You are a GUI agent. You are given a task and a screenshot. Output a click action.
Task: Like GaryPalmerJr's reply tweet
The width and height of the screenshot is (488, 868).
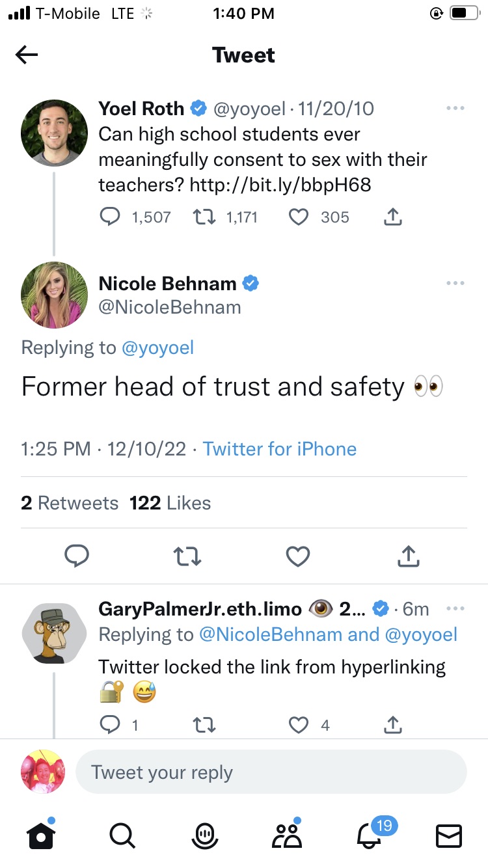click(298, 724)
